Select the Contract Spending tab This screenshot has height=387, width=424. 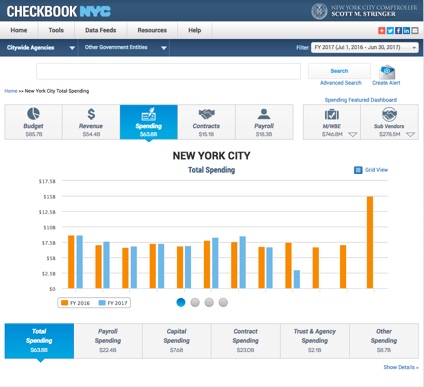click(246, 341)
